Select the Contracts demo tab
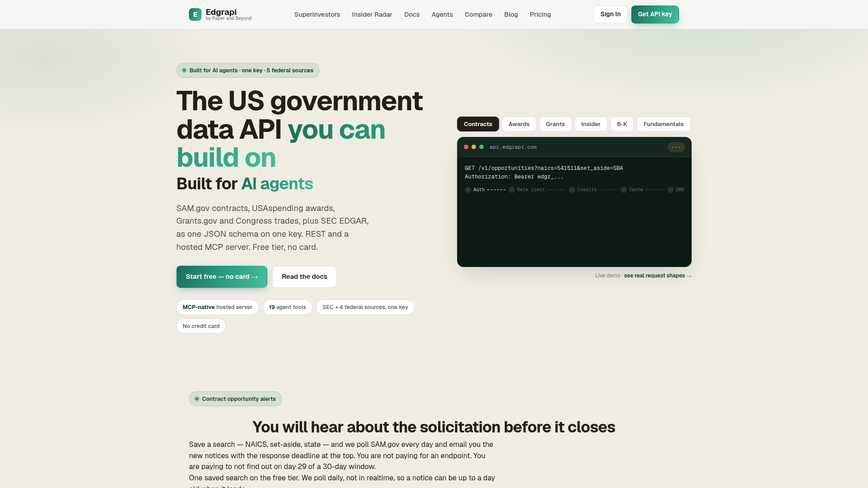This screenshot has height=488, width=868. point(478,124)
